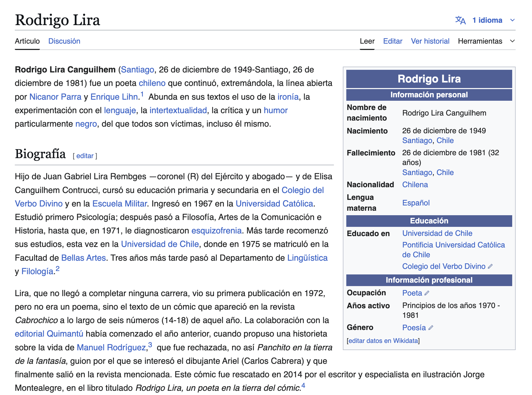The width and height of the screenshot is (532, 395).
Task: Open the editorial Quimantú link
Action: point(49,334)
